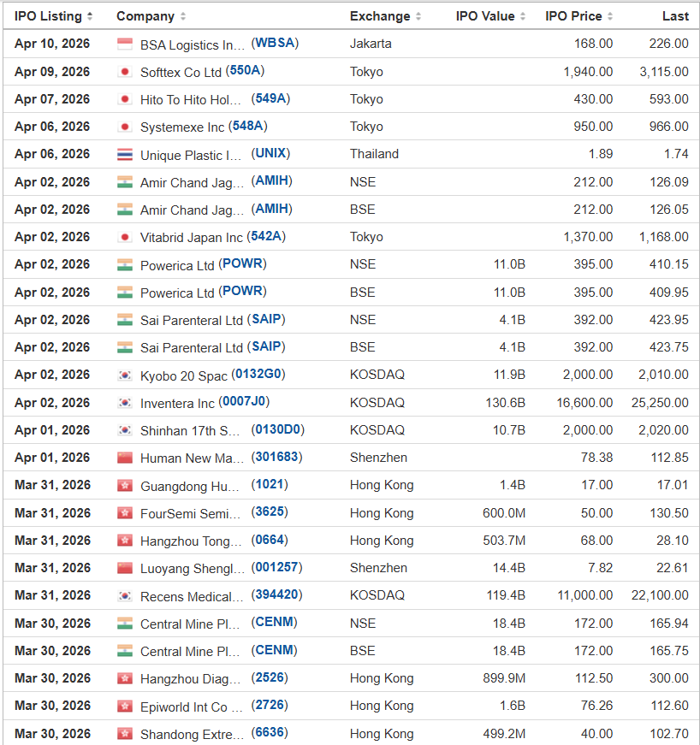Click the Apr 10, 2026 listing date
This screenshot has width=700, height=745.
[52, 44]
